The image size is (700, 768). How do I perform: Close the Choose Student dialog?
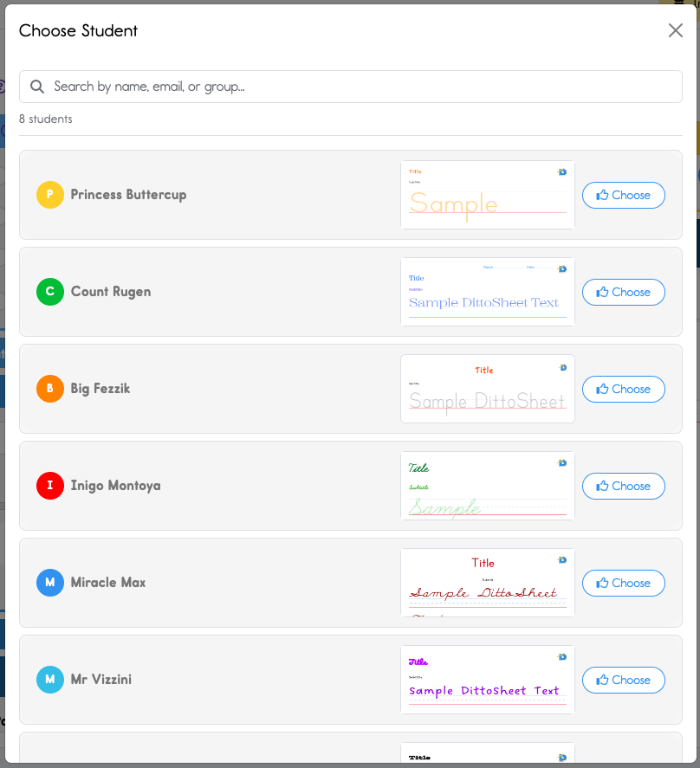(x=675, y=30)
